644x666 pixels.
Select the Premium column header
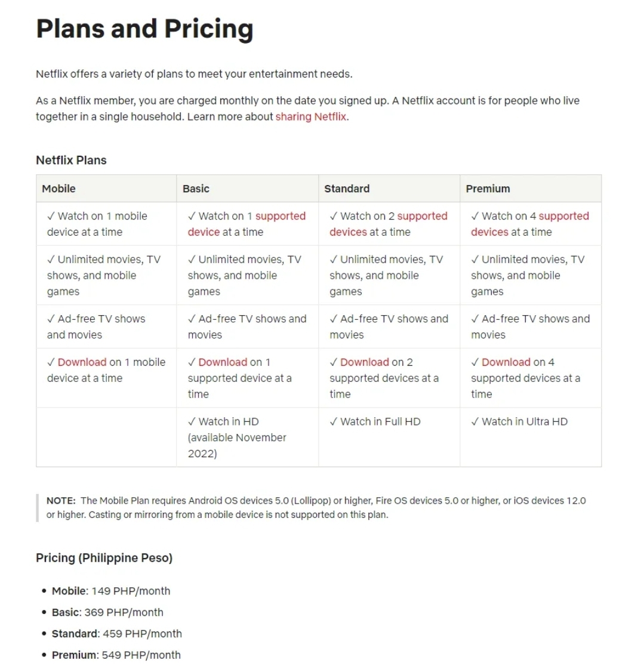click(531, 189)
